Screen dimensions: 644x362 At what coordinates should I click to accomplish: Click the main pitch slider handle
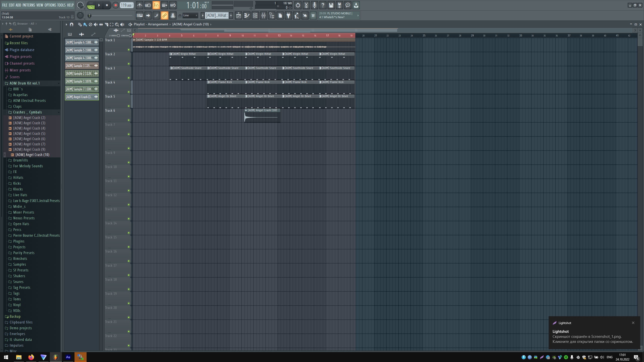89,16
